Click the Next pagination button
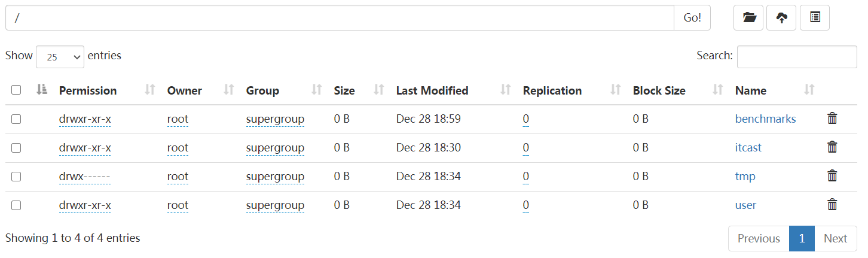 [835, 238]
